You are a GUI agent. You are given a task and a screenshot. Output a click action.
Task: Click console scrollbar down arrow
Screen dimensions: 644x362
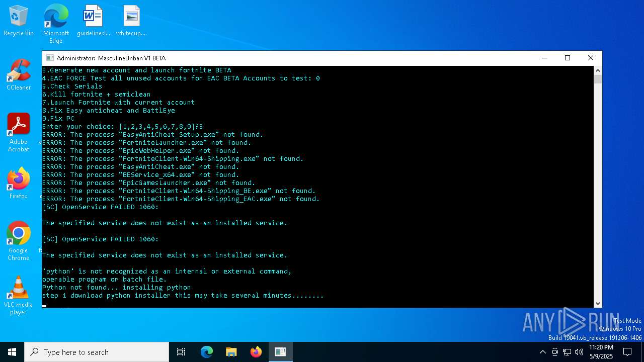pos(598,303)
